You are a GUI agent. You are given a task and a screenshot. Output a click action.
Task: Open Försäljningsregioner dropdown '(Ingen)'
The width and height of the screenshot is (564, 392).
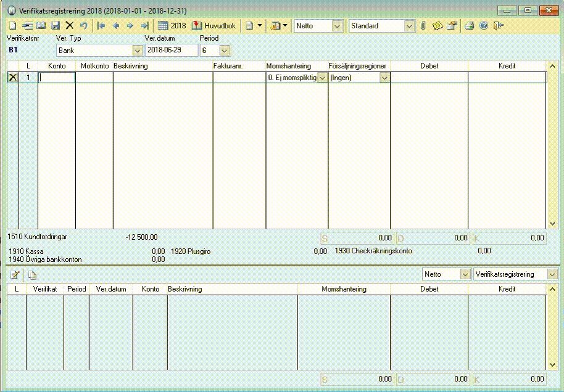click(384, 78)
